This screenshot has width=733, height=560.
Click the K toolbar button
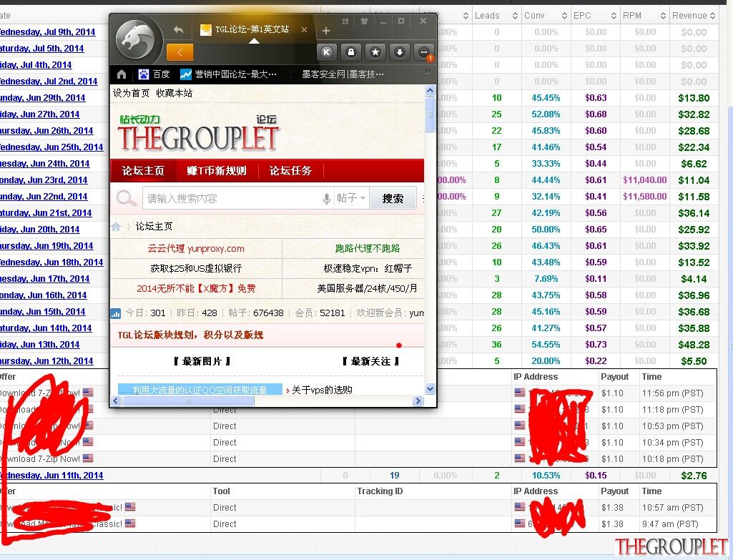tap(327, 52)
